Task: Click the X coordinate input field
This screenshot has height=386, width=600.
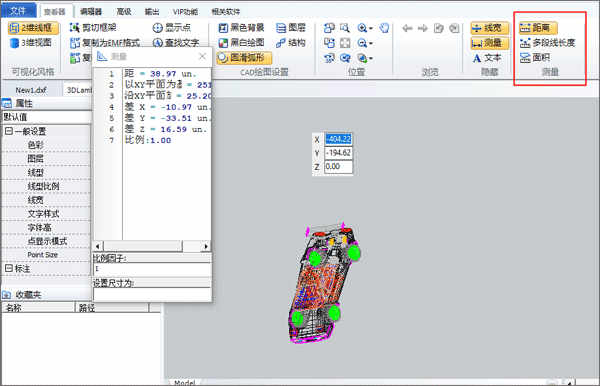Action: [x=338, y=139]
